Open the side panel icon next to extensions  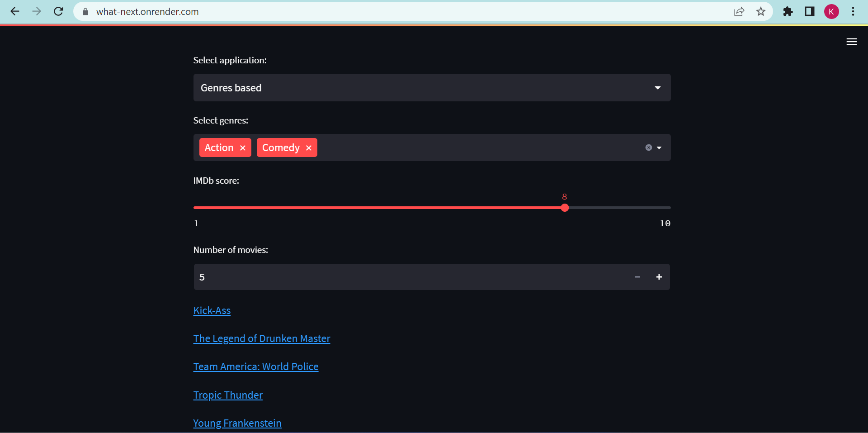coord(810,12)
